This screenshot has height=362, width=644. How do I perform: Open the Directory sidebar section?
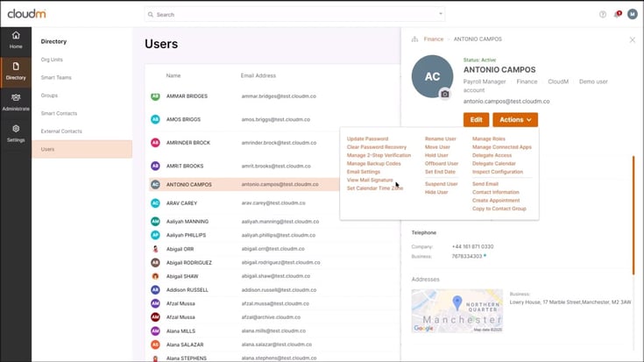pos(16,72)
